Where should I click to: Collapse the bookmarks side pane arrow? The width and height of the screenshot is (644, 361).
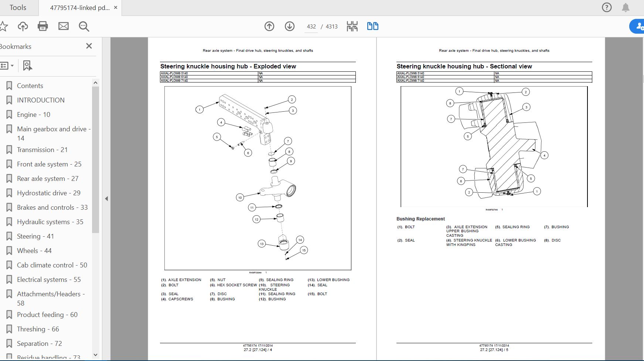coord(106,199)
